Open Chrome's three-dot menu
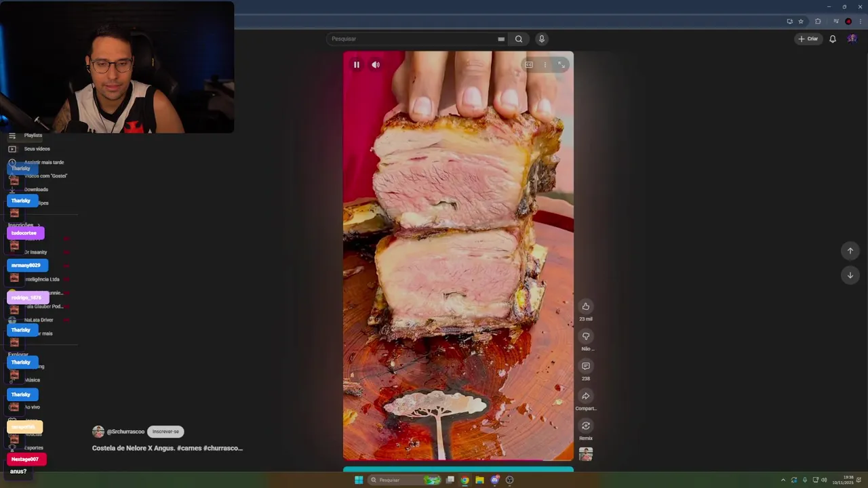 click(x=861, y=22)
